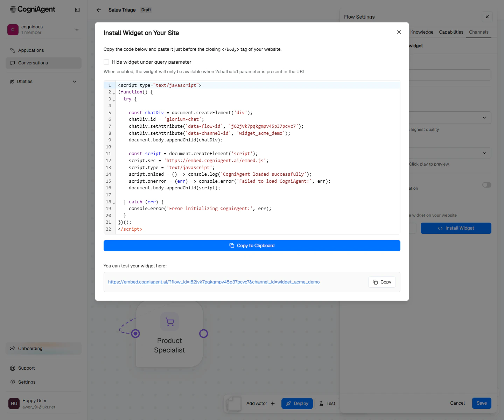Click the CogniAgent logo icon
This screenshot has width=504, height=420.
point(13,9)
